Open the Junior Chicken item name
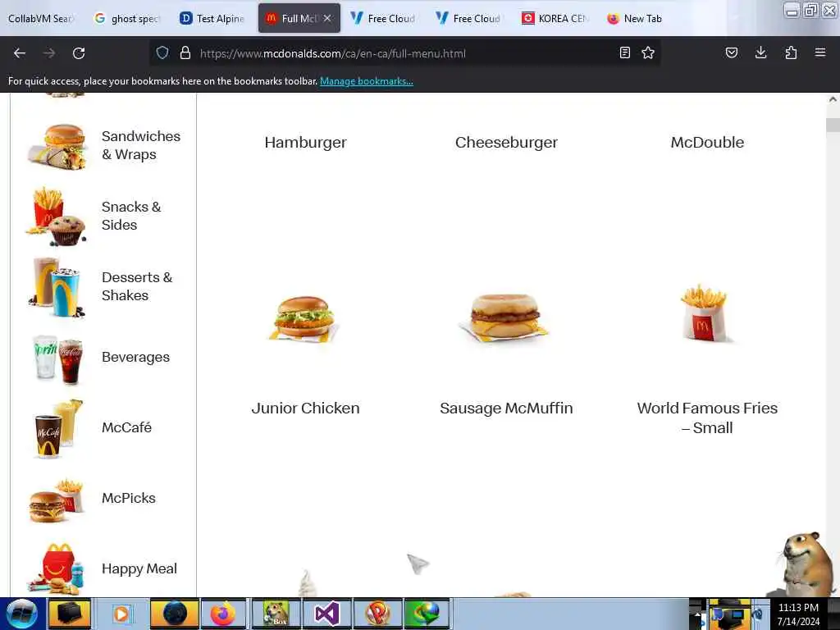The image size is (840, 630). click(x=305, y=409)
